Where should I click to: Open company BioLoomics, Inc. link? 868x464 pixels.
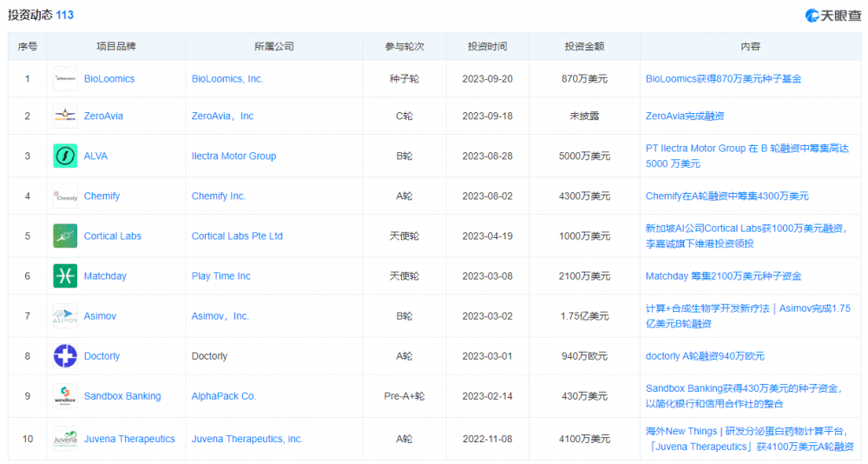pyautogui.click(x=227, y=79)
